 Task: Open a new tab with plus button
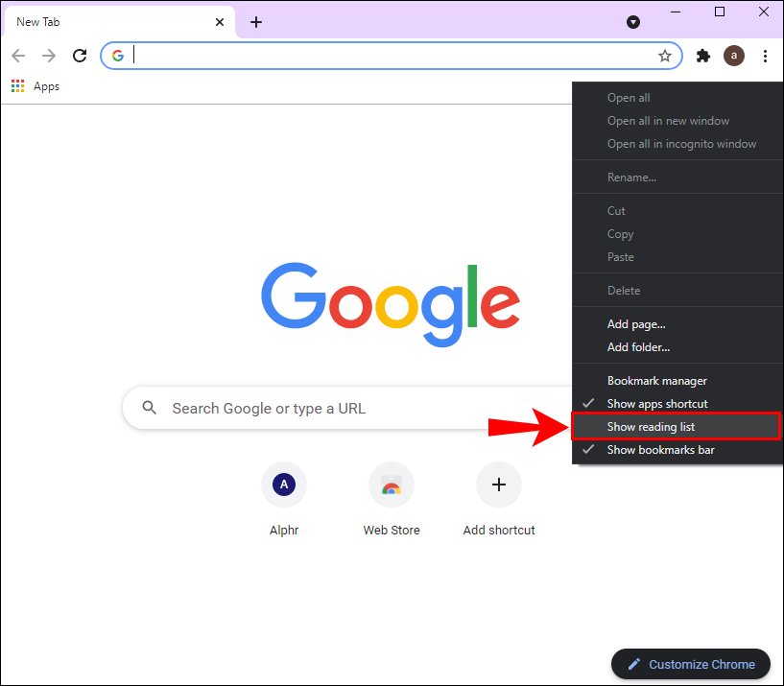256,22
